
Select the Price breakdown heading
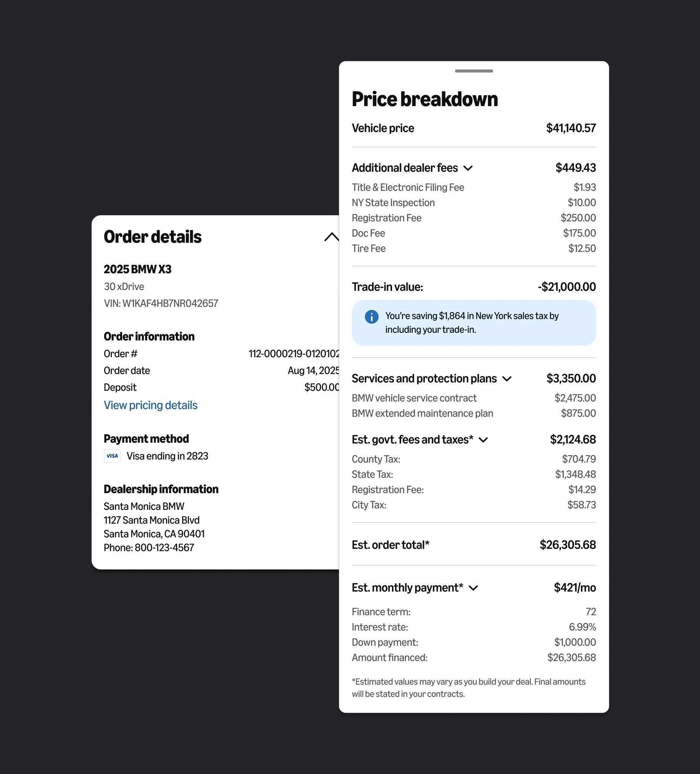[x=425, y=99]
